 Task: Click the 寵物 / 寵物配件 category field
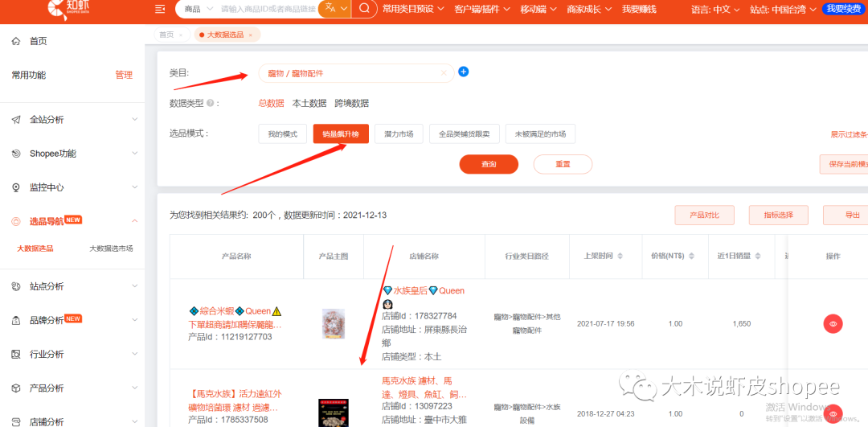[x=357, y=73]
